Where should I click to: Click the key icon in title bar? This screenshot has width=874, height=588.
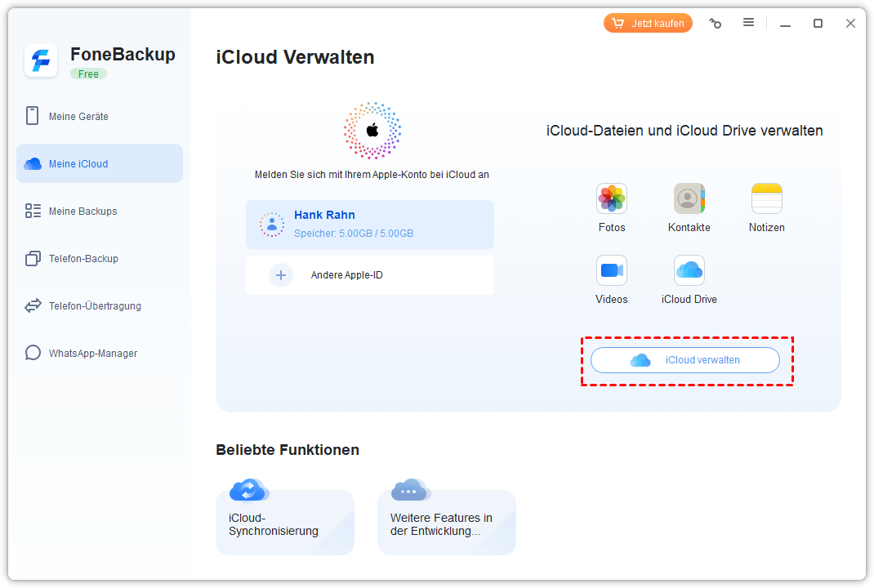click(x=716, y=24)
